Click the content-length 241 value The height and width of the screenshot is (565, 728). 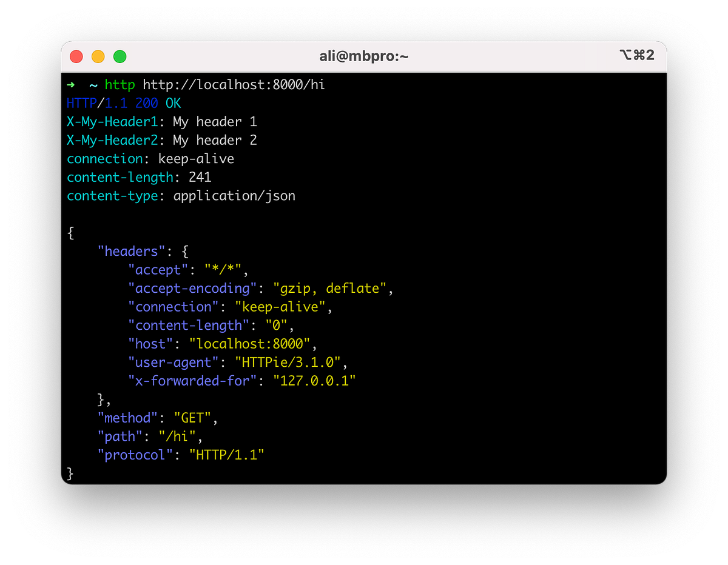[201, 177]
